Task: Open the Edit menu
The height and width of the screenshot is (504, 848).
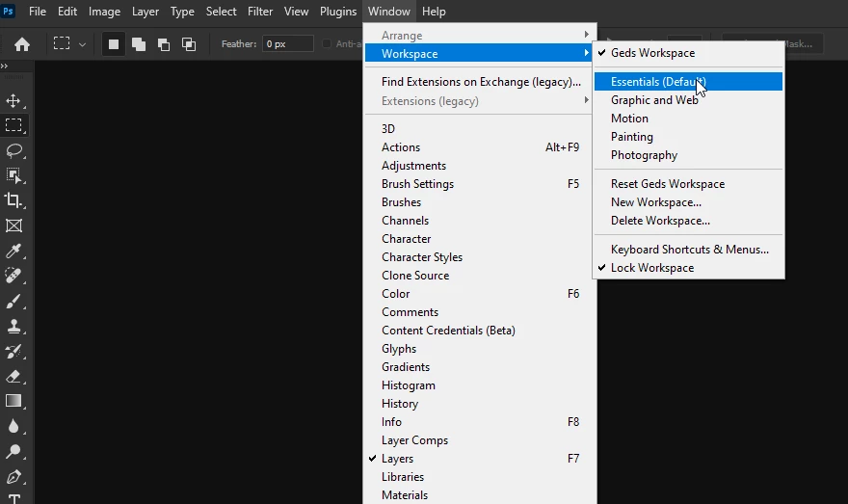Action: point(67,12)
